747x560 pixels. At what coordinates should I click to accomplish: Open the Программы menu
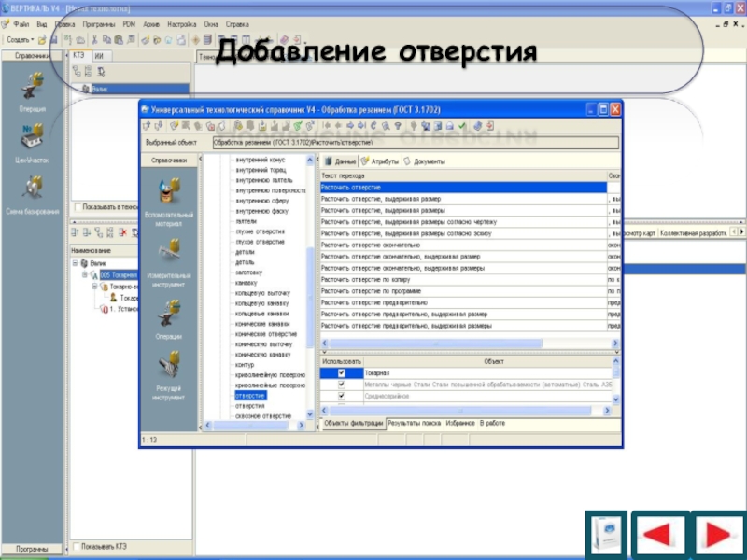click(x=99, y=24)
